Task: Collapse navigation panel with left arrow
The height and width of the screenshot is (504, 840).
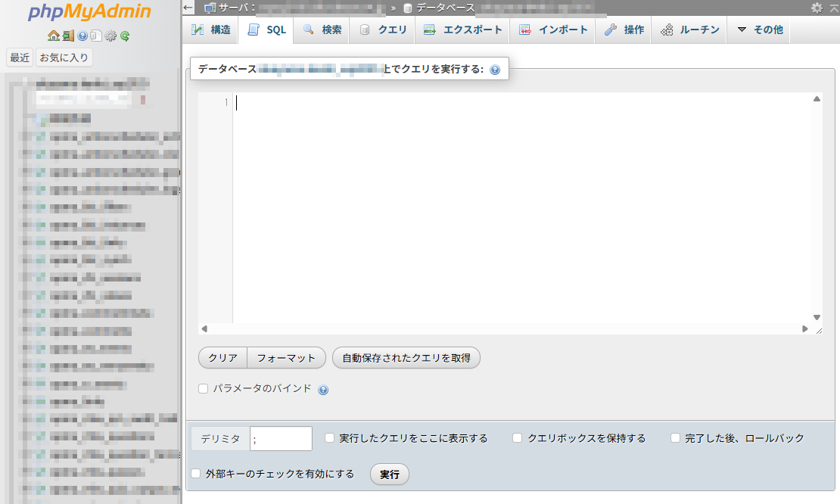Action: coord(189,8)
